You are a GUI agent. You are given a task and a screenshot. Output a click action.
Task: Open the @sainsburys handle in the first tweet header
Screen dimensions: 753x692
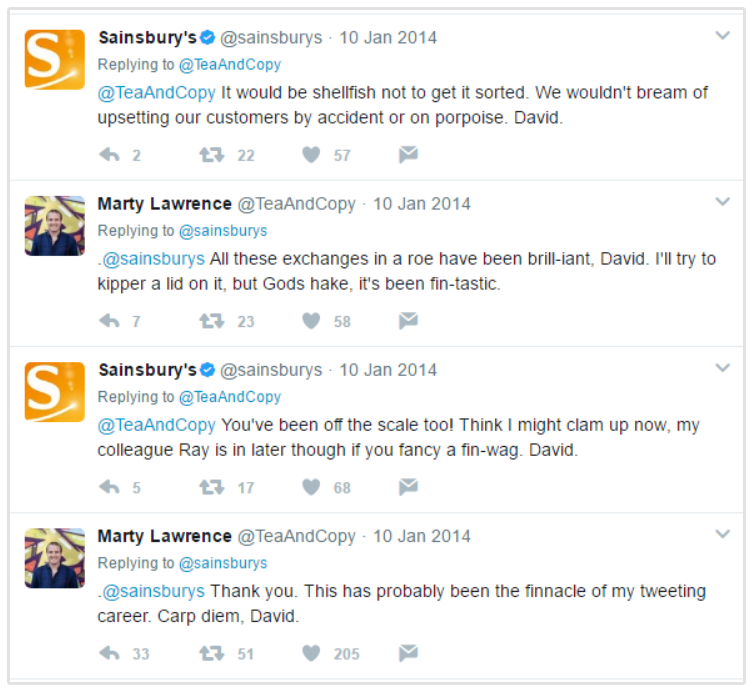tap(271, 38)
